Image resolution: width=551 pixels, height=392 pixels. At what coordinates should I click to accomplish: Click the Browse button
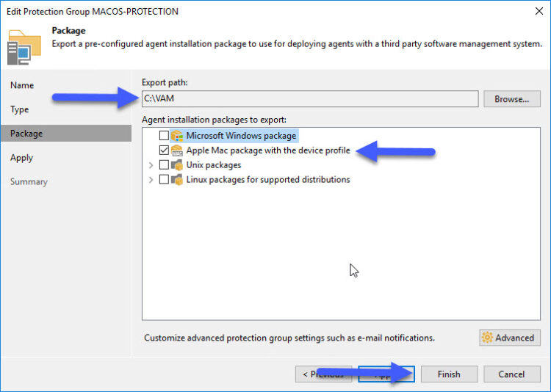[x=511, y=99]
